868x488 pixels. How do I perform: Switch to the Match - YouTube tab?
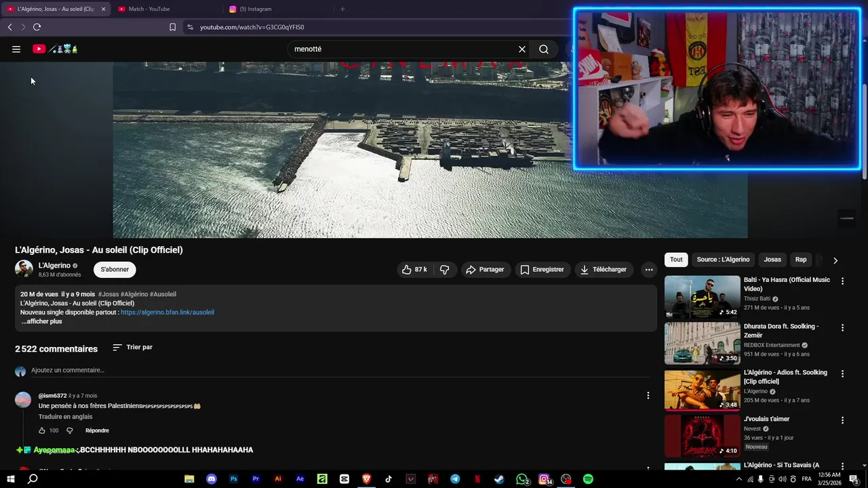pyautogui.click(x=165, y=9)
